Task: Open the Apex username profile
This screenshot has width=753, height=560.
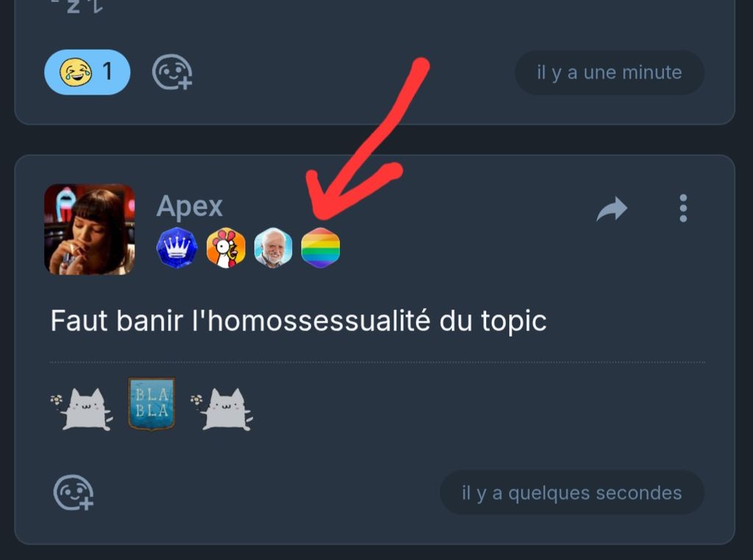Action: tap(189, 207)
